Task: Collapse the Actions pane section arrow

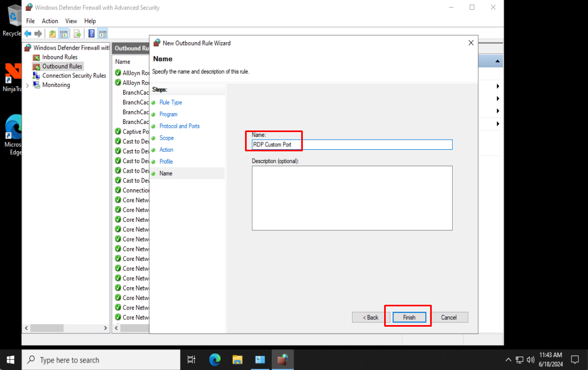Action: (497, 61)
